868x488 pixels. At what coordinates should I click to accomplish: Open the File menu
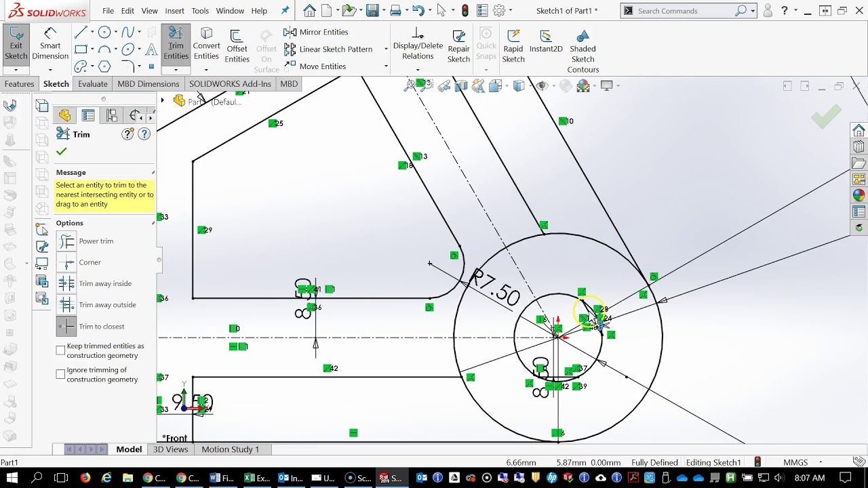(x=108, y=11)
